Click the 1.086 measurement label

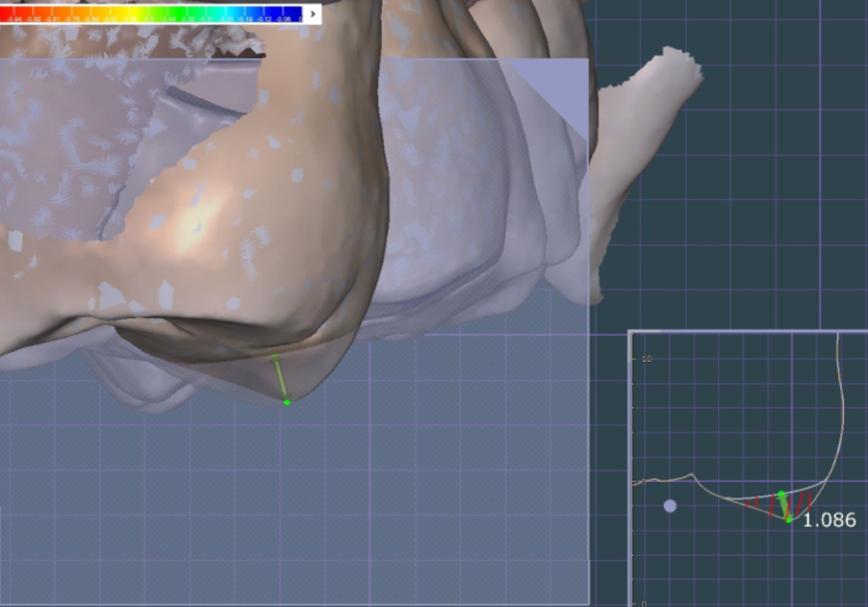click(x=828, y=520)
